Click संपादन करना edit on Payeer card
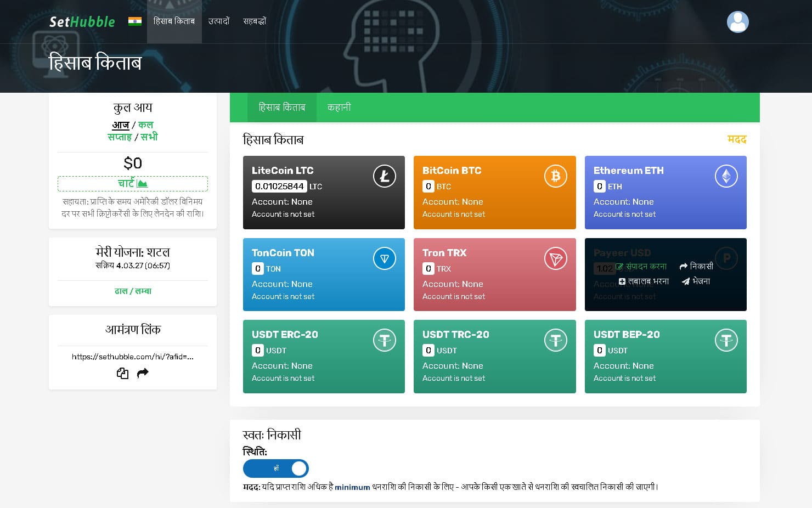Screen dimensions: 812x508 (641, 267)
